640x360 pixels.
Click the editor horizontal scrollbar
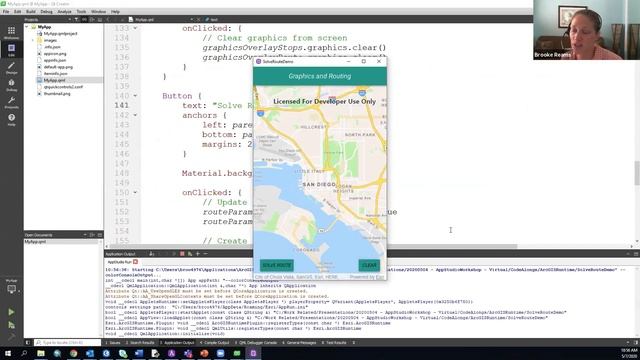pyautogui.click(x=312, y=246)
